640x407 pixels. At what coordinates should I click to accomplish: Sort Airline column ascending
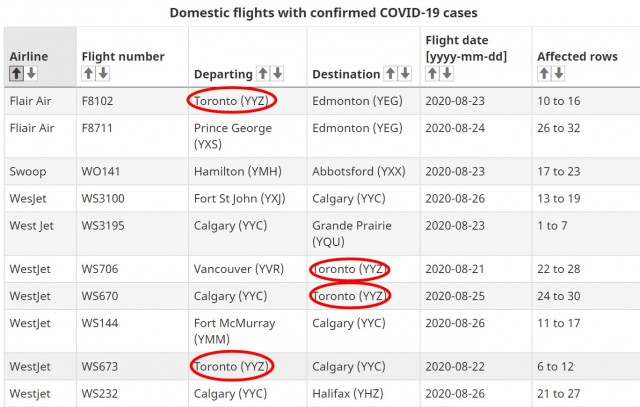click(17, 73)
